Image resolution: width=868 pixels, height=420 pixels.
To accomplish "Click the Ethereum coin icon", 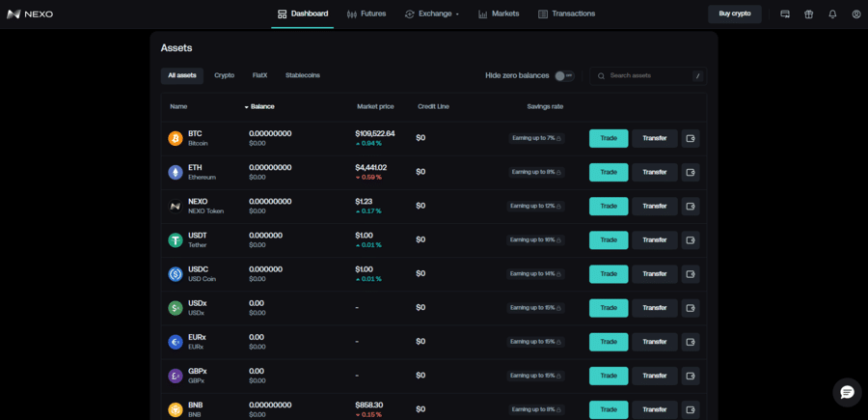I will (176, 172).
